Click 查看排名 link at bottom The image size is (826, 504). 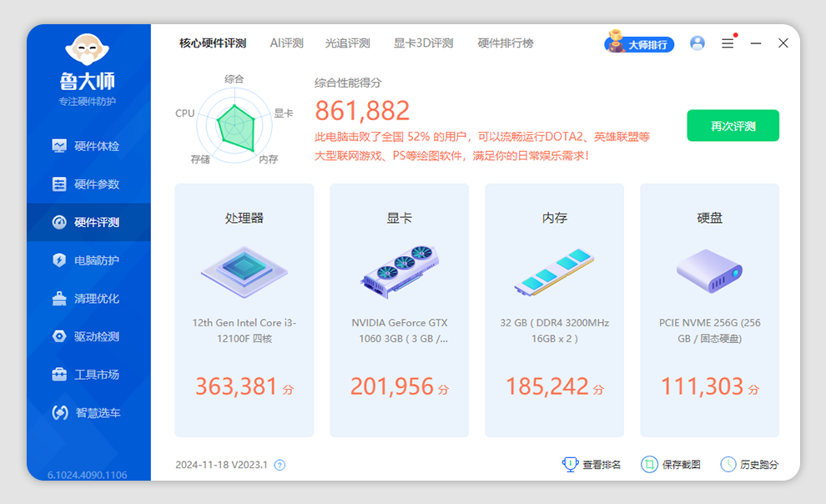[592, 465]
